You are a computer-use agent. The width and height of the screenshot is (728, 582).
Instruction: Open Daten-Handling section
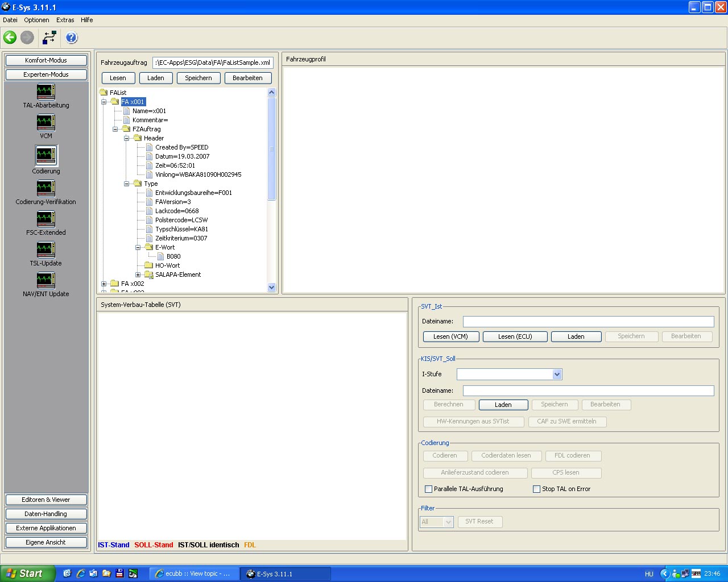(x=46, y=514)
